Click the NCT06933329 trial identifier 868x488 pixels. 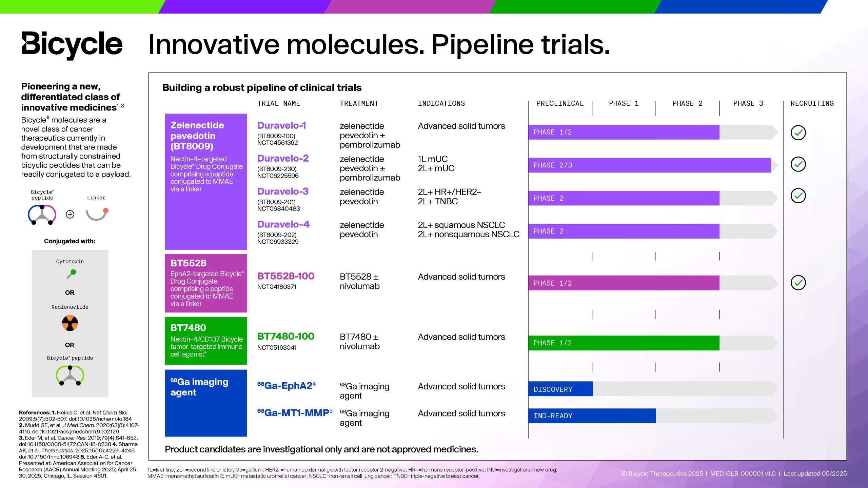point(278,242)
